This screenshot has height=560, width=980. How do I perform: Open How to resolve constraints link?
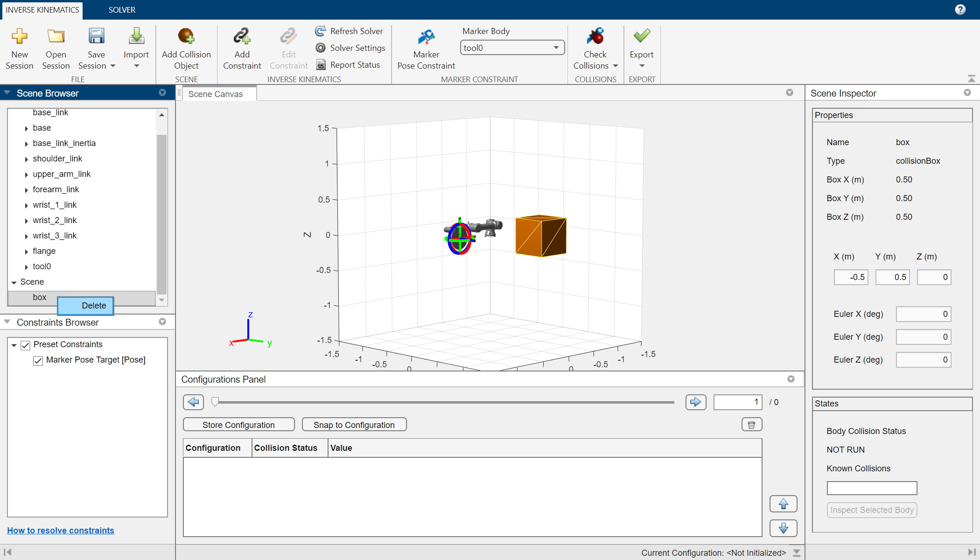coord(61,530)
